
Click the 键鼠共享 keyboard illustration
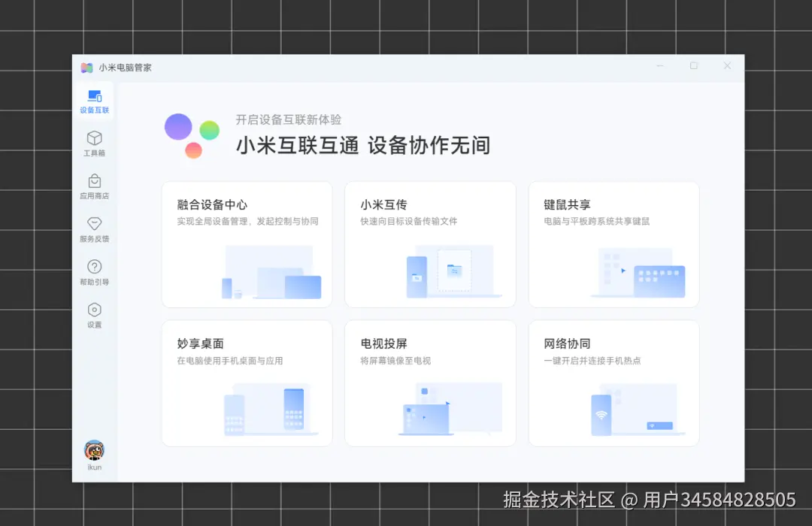point(638,272)
